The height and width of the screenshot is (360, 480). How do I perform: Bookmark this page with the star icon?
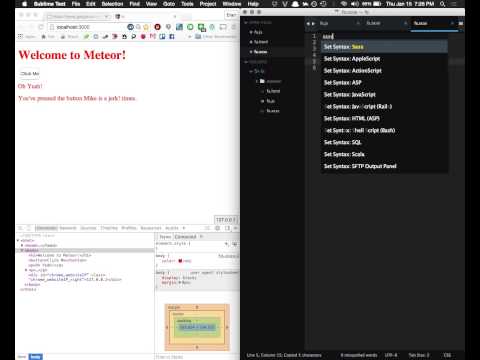tap(146, 27)
